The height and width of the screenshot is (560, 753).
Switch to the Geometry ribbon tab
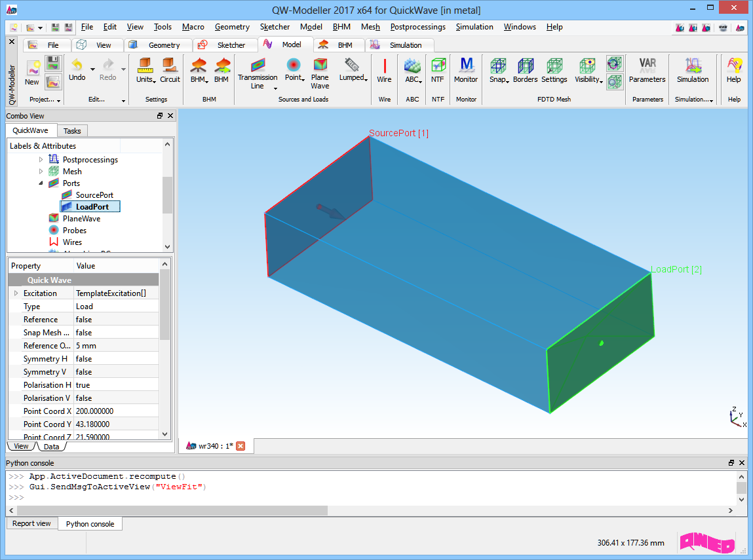[158, 45]
